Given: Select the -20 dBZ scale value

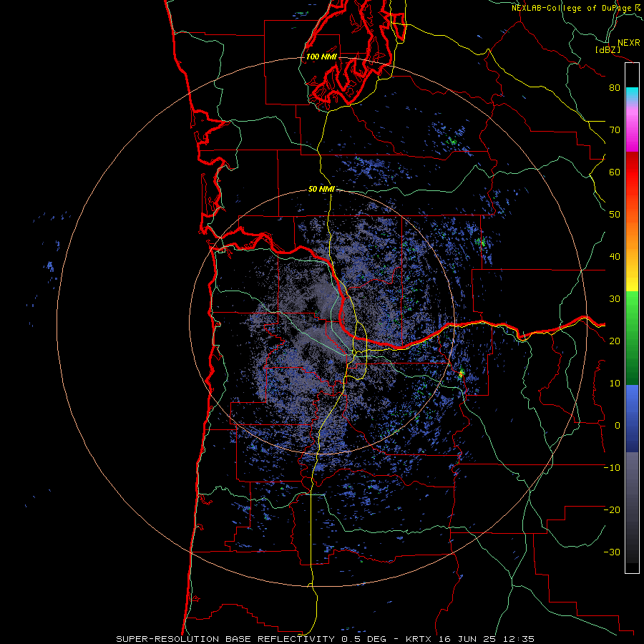Looking at the screenshot, I should coord(612,509).
